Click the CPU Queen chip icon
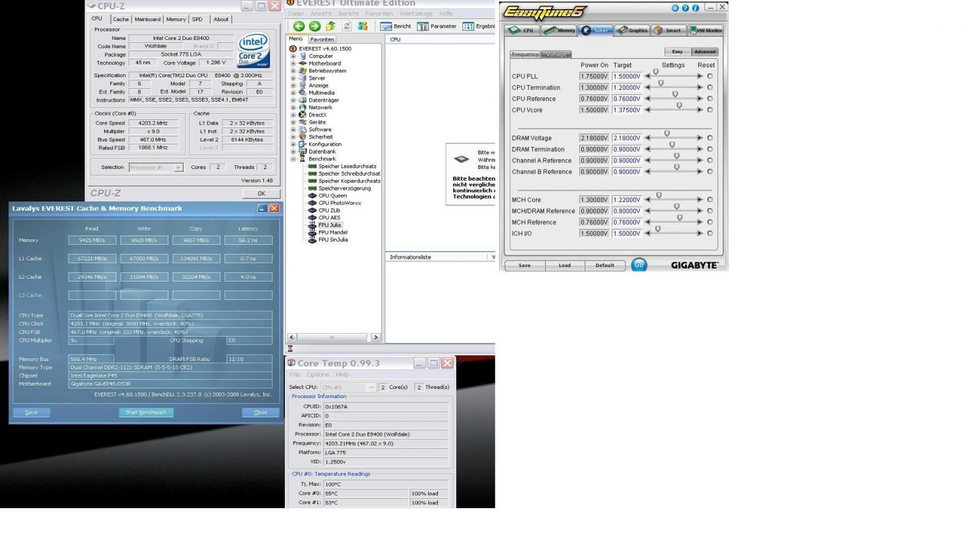The height and width of the screenshot is (551, 980). click(x=312, y=195)
